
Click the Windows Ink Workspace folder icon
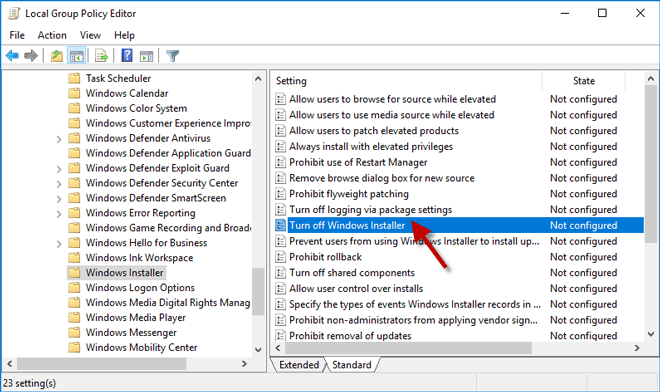coord(74,258)
